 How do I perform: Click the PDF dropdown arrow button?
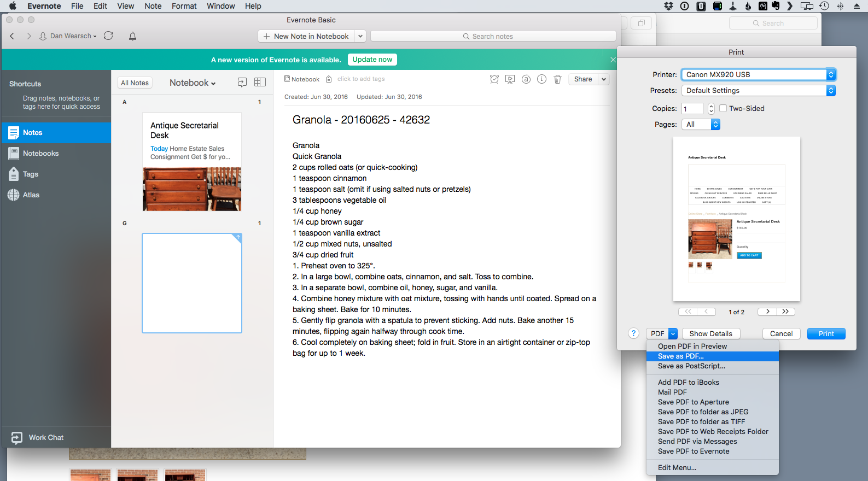[673, 333]
